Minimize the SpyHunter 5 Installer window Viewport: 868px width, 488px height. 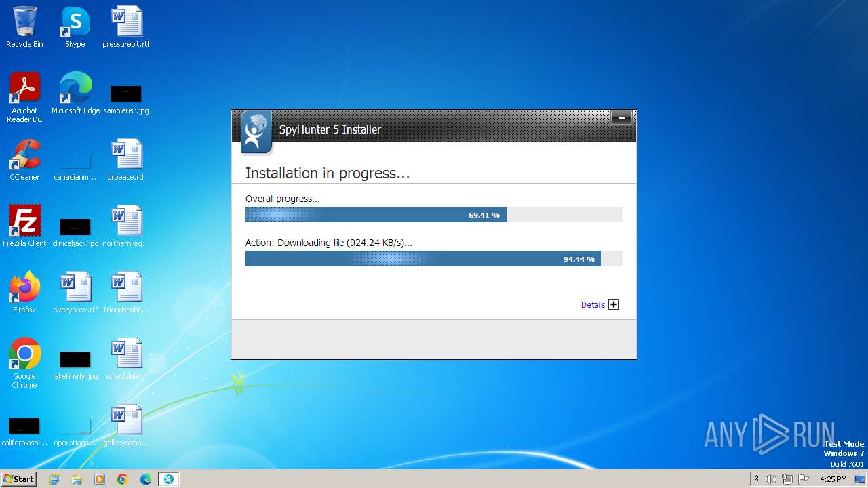(x=621, y=118)
